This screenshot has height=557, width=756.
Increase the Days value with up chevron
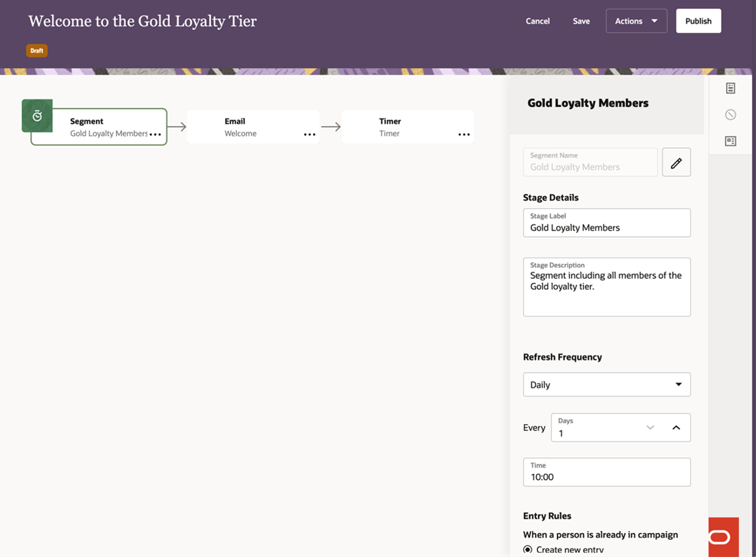click(676, 428)
